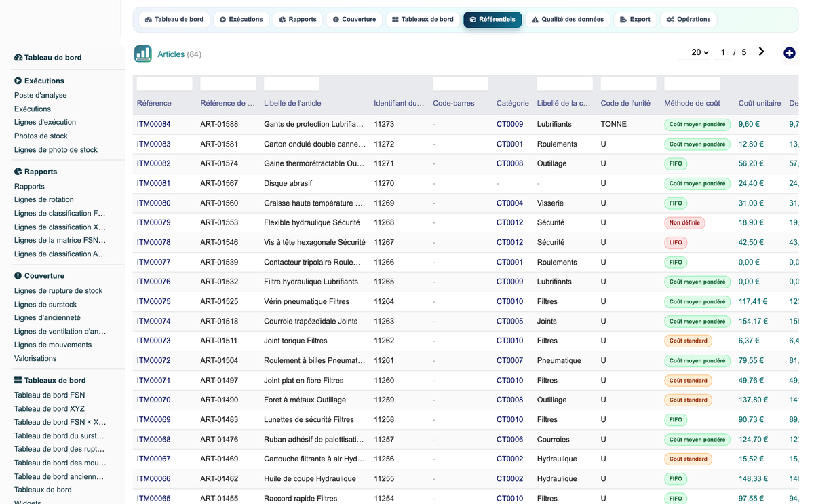The height and width of the screenshot is (504, 814).
Task: Click the FIFO badge for ITM00082
Action: [x=676, y=164]
